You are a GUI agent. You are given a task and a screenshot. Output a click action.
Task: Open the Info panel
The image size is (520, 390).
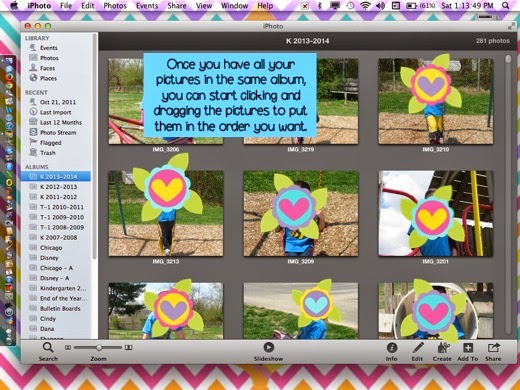tap(392, 348)
